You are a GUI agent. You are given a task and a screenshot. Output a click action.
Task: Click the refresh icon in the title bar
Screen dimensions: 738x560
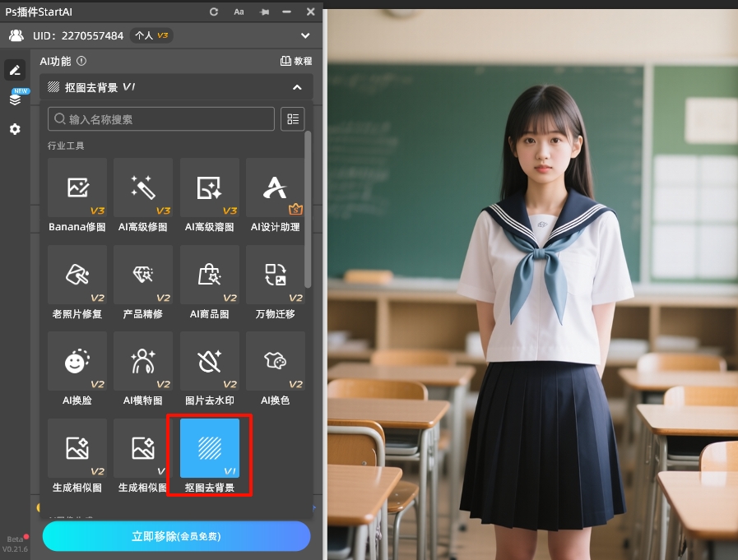(x=212, y=12)
